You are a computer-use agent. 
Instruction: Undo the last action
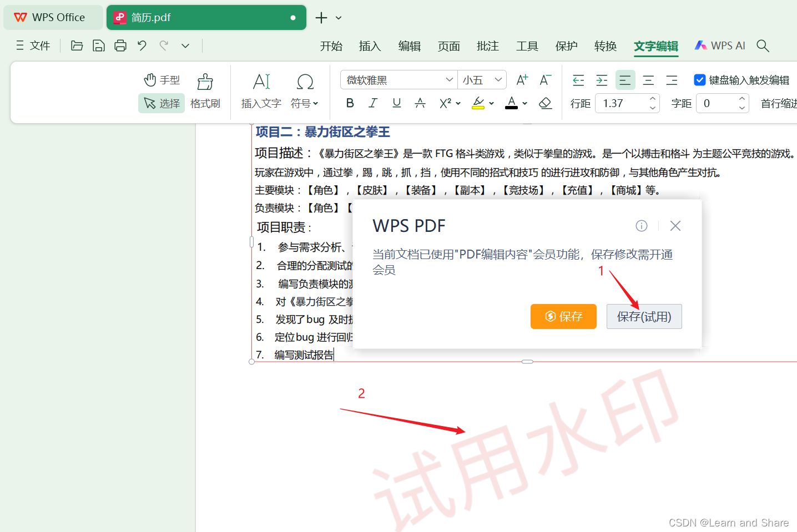click(x=142, y=45)
